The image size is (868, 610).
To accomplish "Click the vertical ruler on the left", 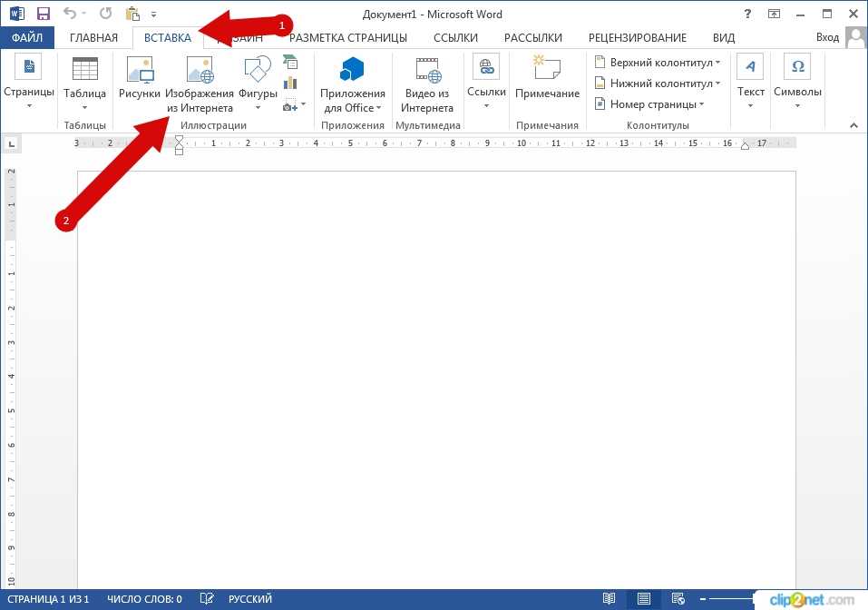I will pyautogui.click(x=11, y=377).
